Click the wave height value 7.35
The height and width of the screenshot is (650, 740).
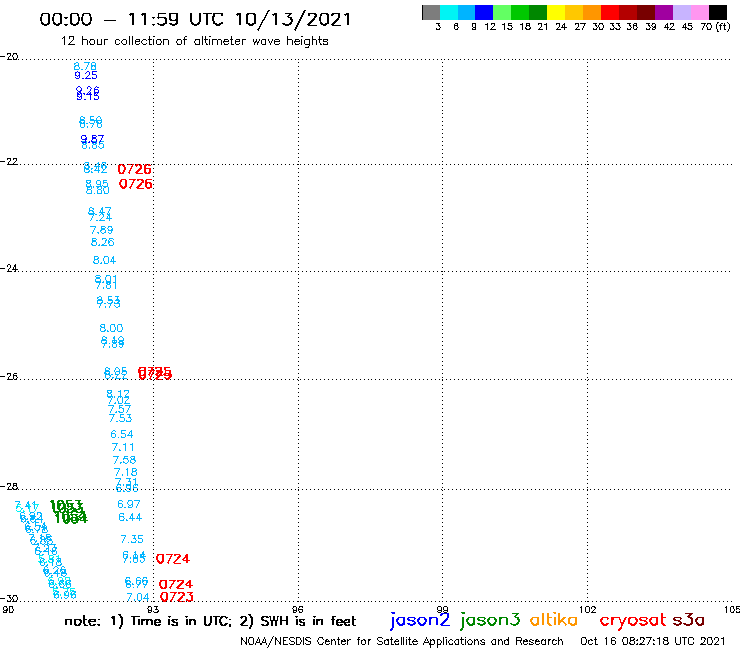[132, 539]
